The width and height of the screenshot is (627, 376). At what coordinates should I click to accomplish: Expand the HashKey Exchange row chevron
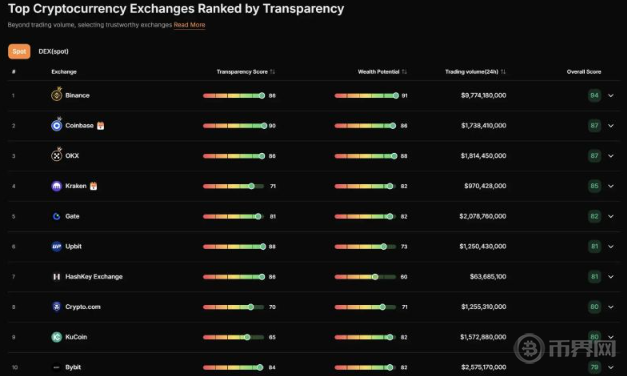click(611, 277)
